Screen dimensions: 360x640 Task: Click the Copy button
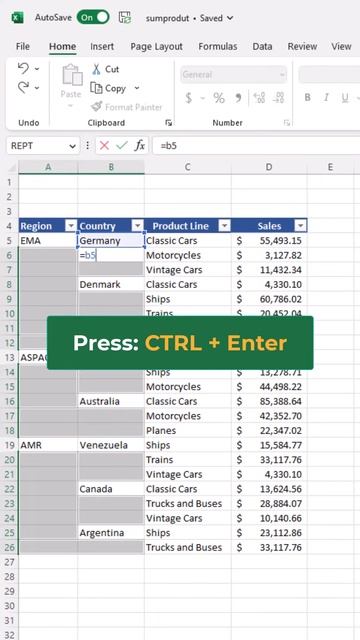coord(108,88)
